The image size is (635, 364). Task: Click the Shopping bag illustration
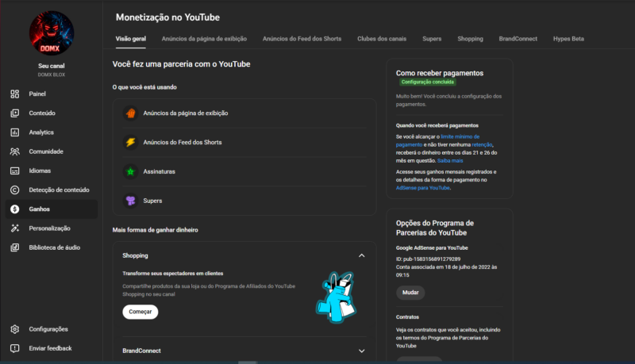click(336, 297)
